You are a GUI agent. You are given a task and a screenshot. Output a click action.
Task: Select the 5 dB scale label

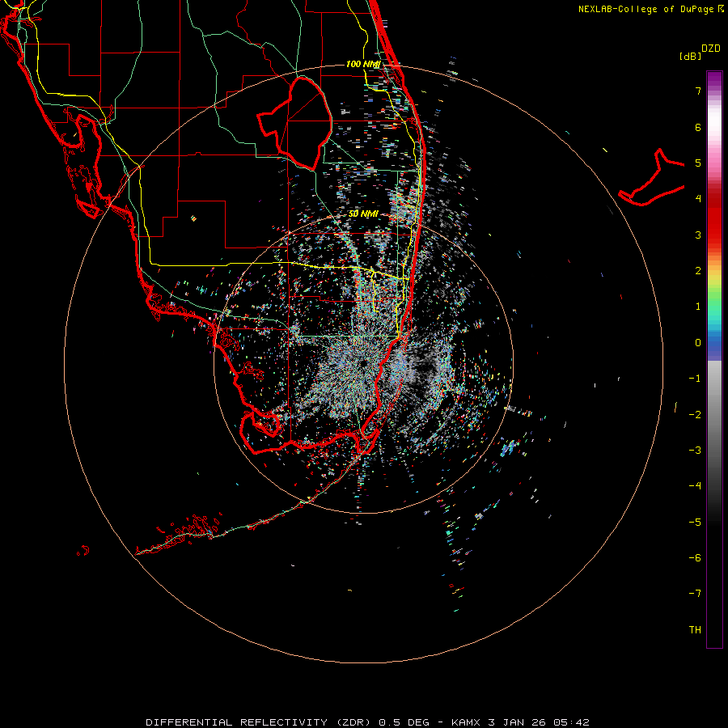click(x=698, y=163)
